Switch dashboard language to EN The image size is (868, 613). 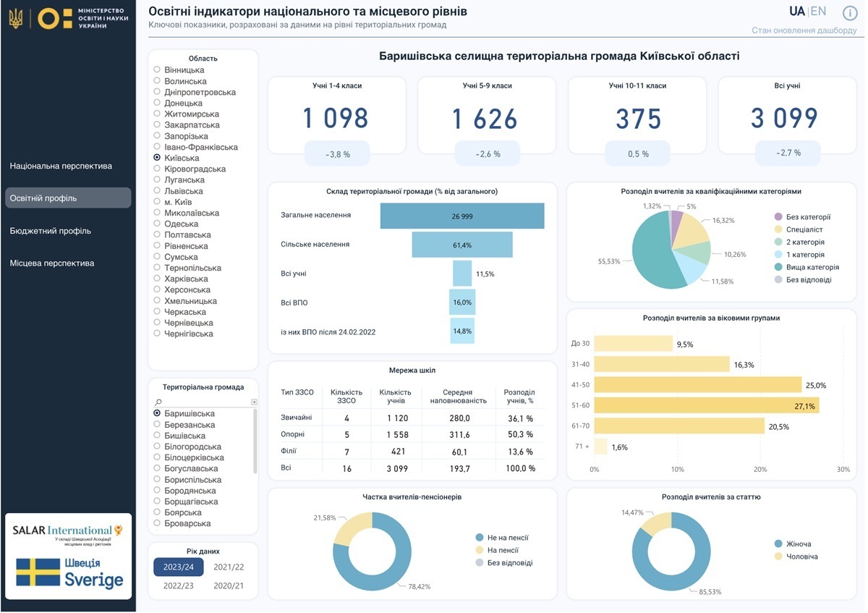point(818,12)
